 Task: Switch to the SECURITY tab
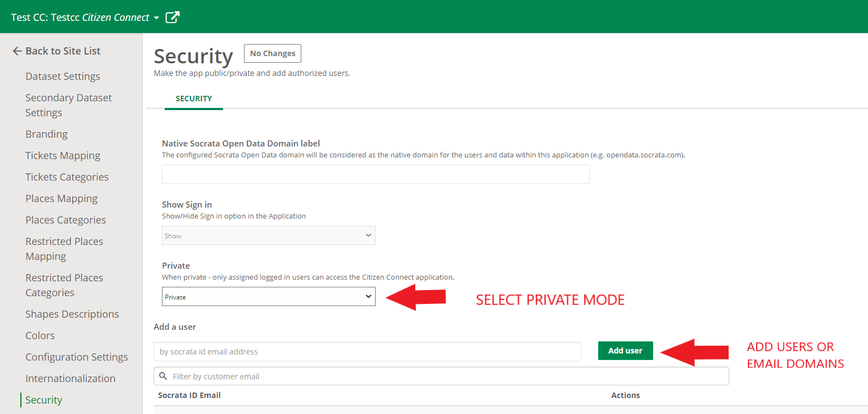(194, 99)
